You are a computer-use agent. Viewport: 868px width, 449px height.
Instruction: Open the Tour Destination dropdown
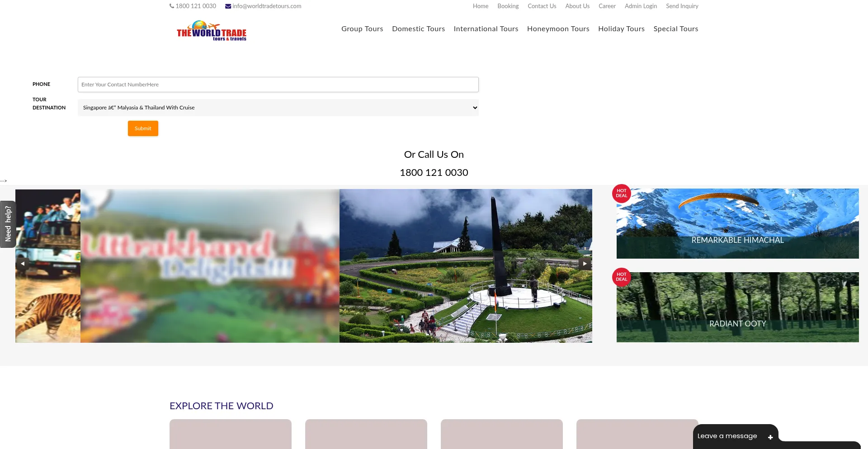[278, 108]
